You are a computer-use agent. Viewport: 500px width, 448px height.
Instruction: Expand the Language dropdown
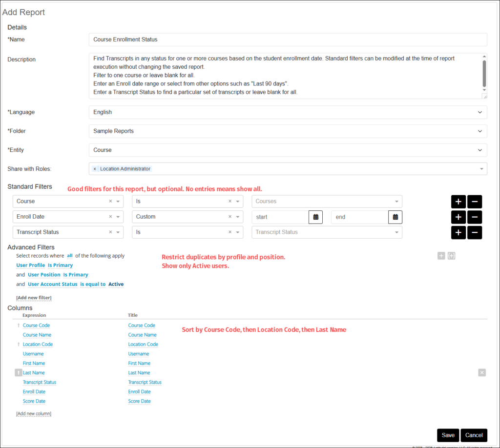tap(288, 112)
